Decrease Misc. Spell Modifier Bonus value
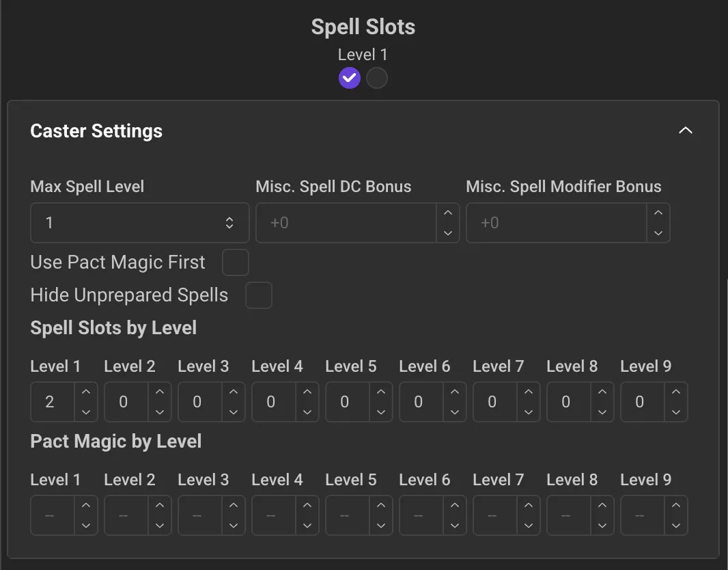 coord(658,232)
